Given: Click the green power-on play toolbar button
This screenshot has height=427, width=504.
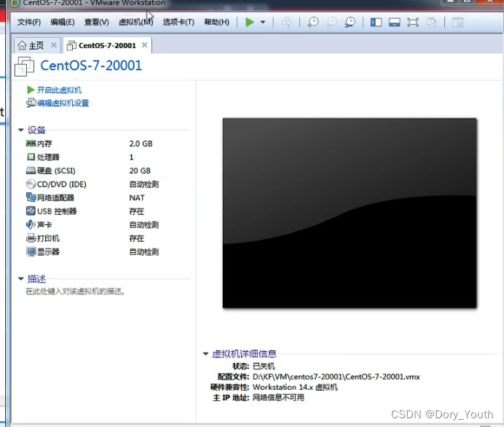Looking at the screenshot, I should coord(249,22).
